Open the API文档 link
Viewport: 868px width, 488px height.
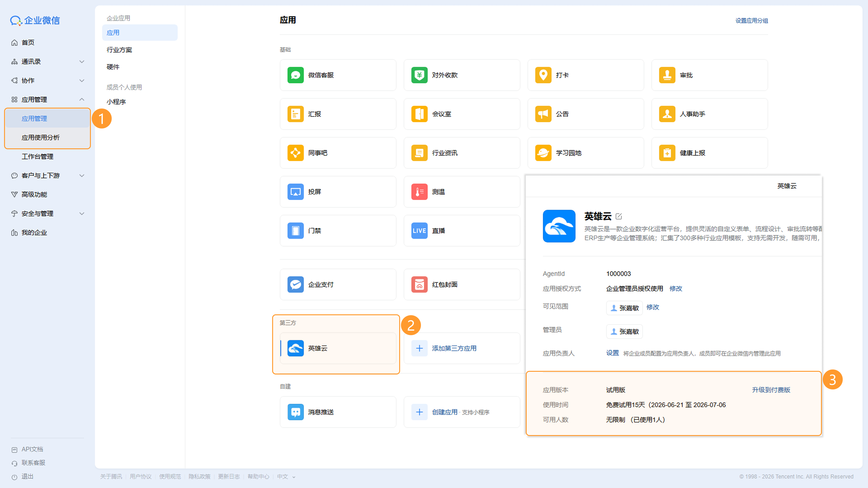(32, 449)
